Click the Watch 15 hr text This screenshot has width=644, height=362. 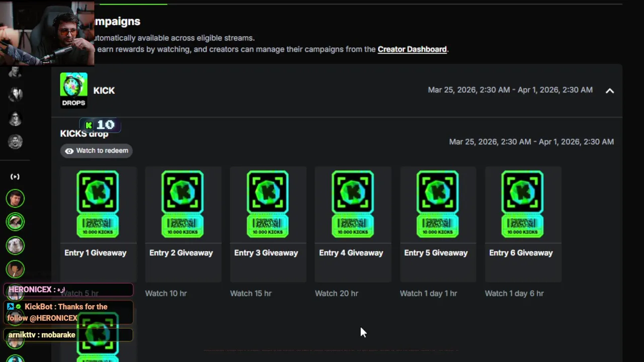(251, 293)
